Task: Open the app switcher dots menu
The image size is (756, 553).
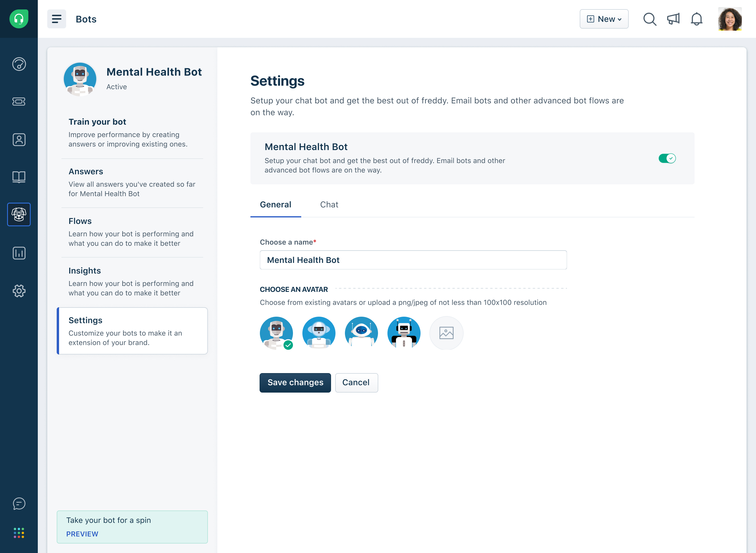Action: click(x=19, y=533)
